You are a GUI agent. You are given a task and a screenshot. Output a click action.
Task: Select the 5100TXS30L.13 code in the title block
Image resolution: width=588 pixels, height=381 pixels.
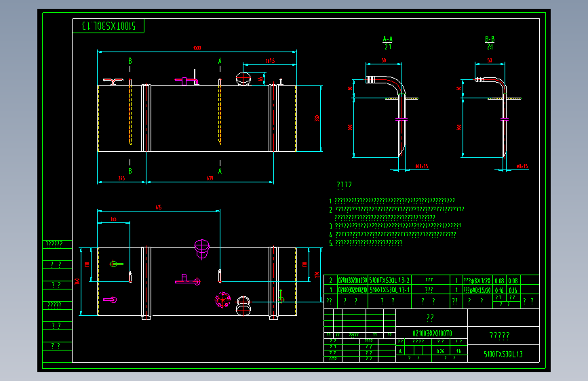click(503, 354)
